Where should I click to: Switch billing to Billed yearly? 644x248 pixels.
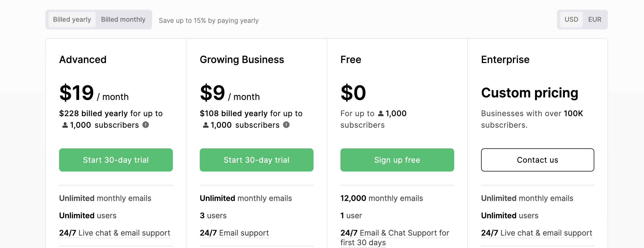click(x=72, y=20)
